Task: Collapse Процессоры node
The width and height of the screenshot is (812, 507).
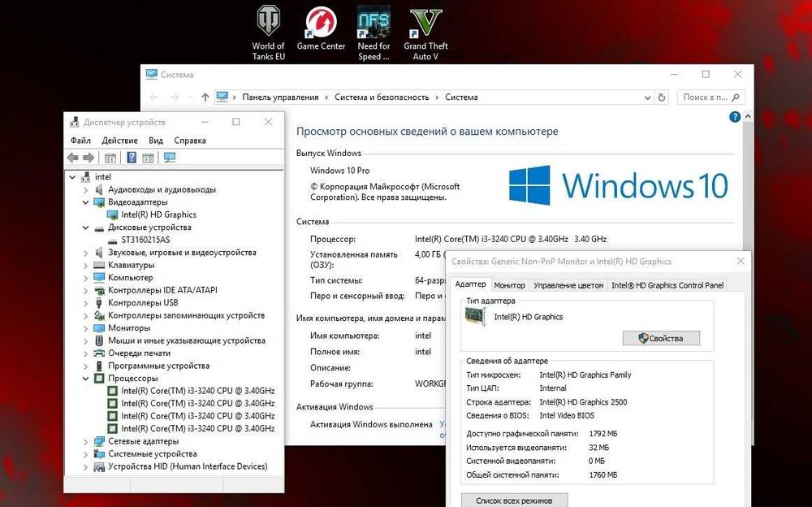Action: click(x=85, y=379)
